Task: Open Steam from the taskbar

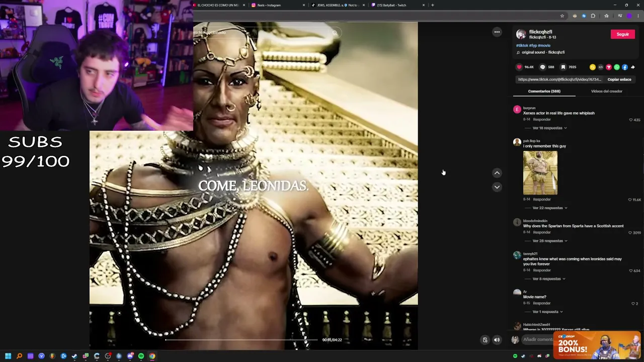Action: [x=74, y=356]
